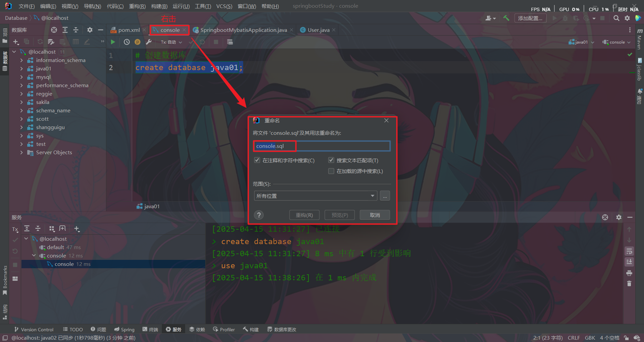Open the Version Control tool window
The height and width of the screenshot is (342, 644).
tap(34, 330)
